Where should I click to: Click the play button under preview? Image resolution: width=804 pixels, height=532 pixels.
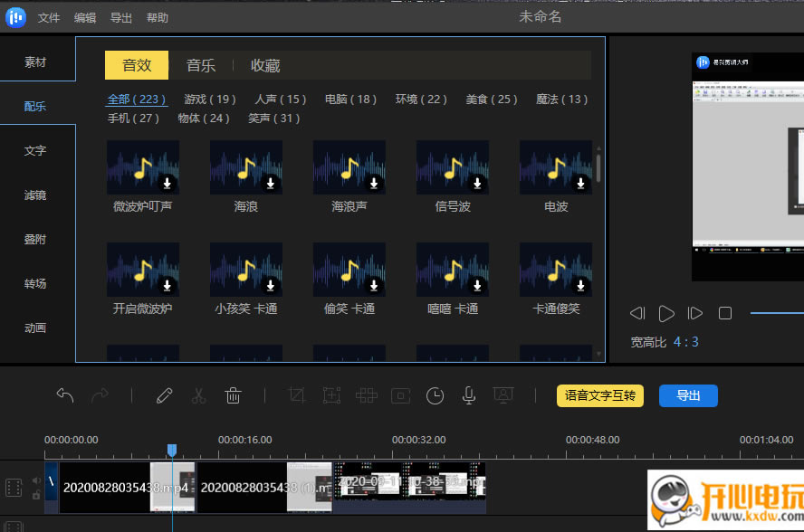pos(666,313)
